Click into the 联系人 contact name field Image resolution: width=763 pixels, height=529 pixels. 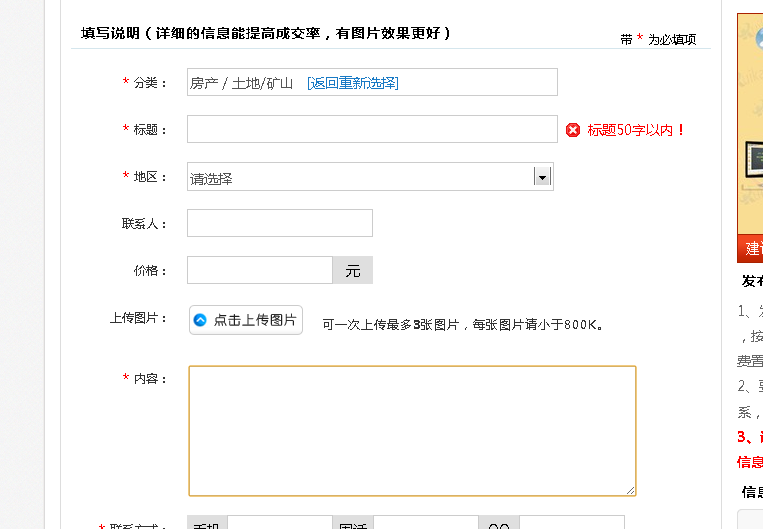point(279,223)
